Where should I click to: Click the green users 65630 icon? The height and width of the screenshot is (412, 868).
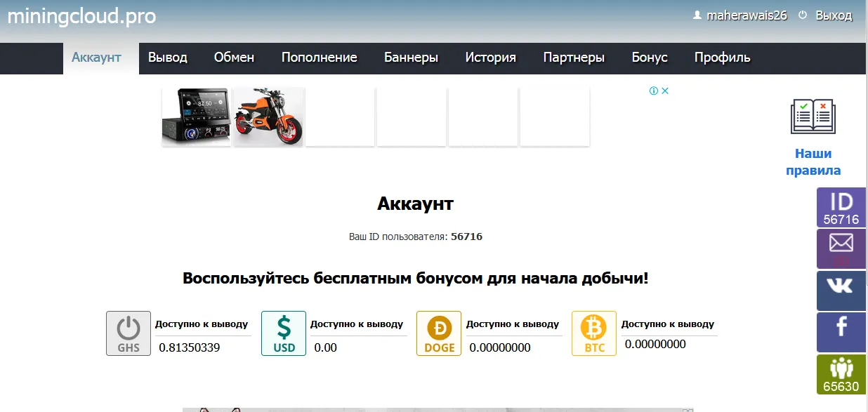[x=841, y=374]
